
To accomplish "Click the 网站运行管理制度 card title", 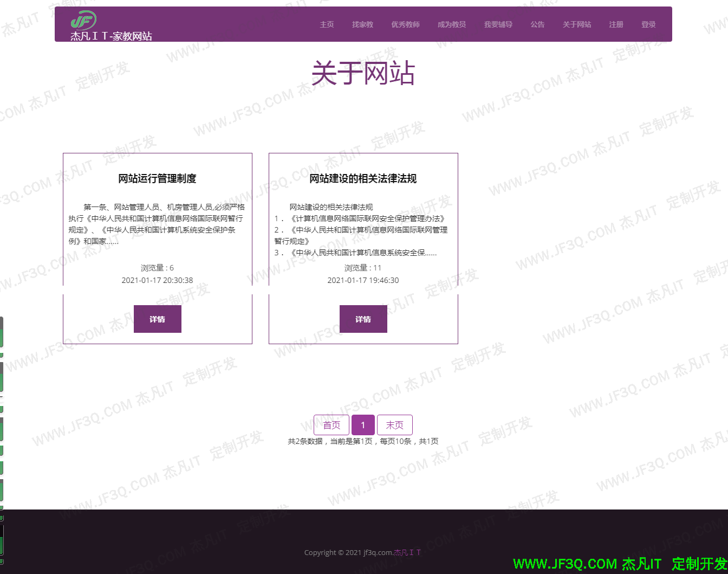I will [x=157, y=178].
